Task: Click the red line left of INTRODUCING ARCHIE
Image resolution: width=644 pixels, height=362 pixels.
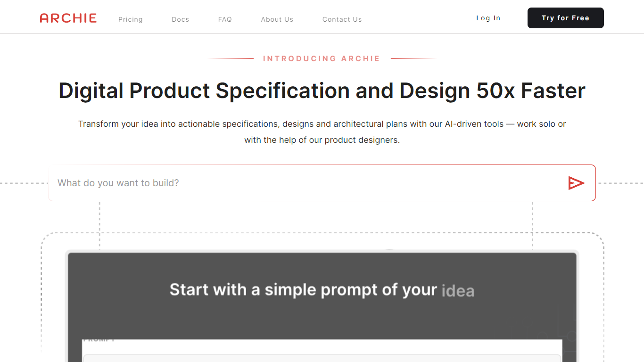Action: tap(231, 58)
